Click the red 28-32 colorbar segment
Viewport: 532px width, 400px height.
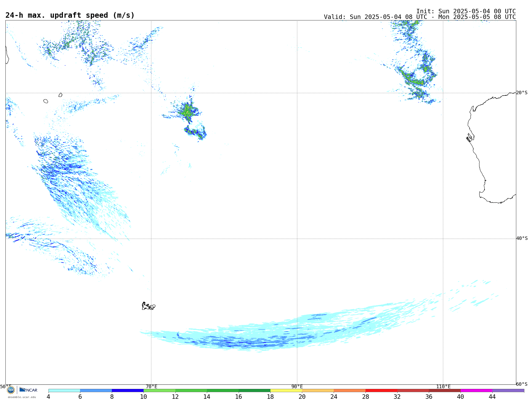[x=381, y=390]
